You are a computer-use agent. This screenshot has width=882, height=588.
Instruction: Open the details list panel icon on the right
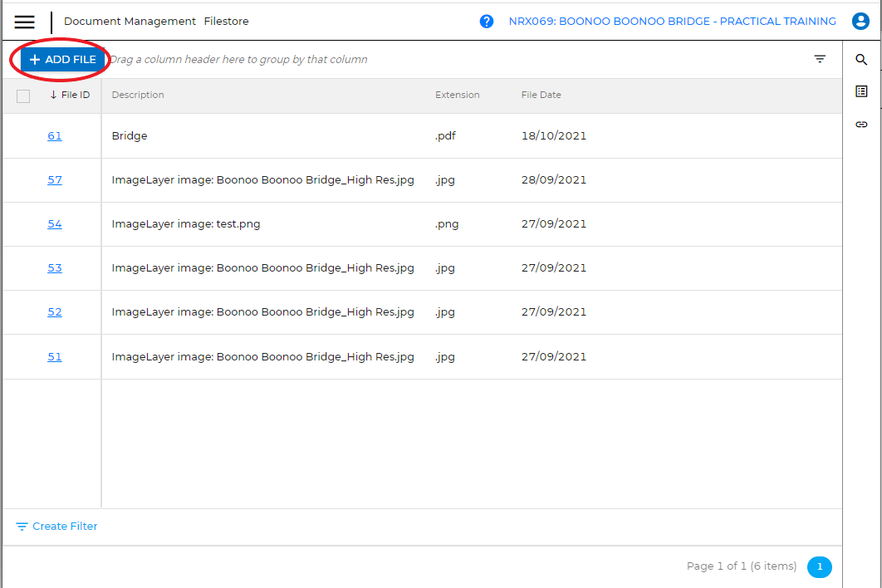tap(861, 91)
